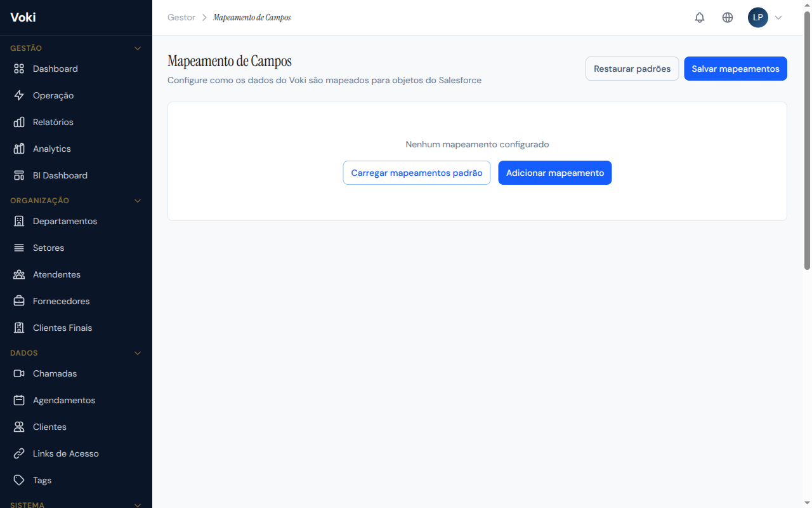The image size is (812, 508).
Task: Click the Analytics chart icon
Action: pos(20,149)
